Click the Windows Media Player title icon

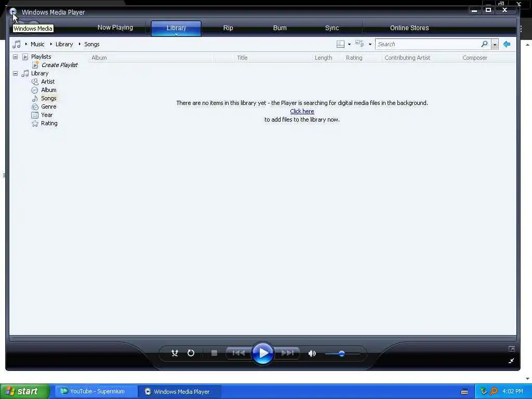[x=13, y=12]
